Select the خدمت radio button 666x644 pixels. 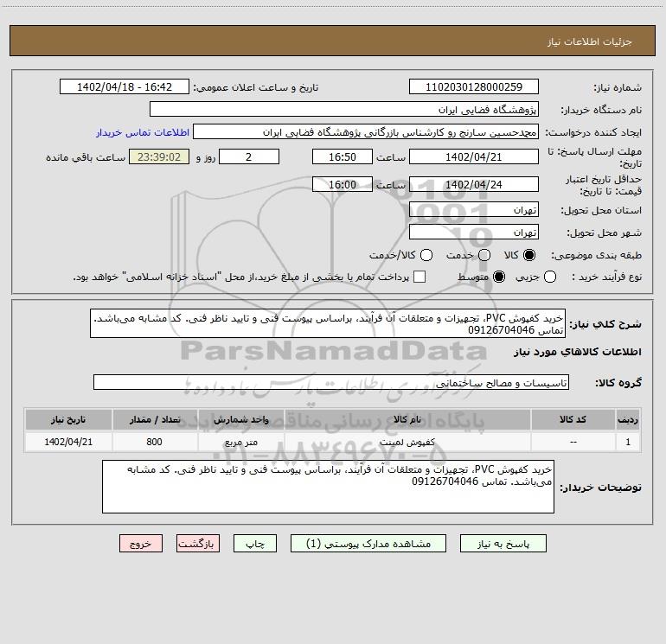point(484,255)
